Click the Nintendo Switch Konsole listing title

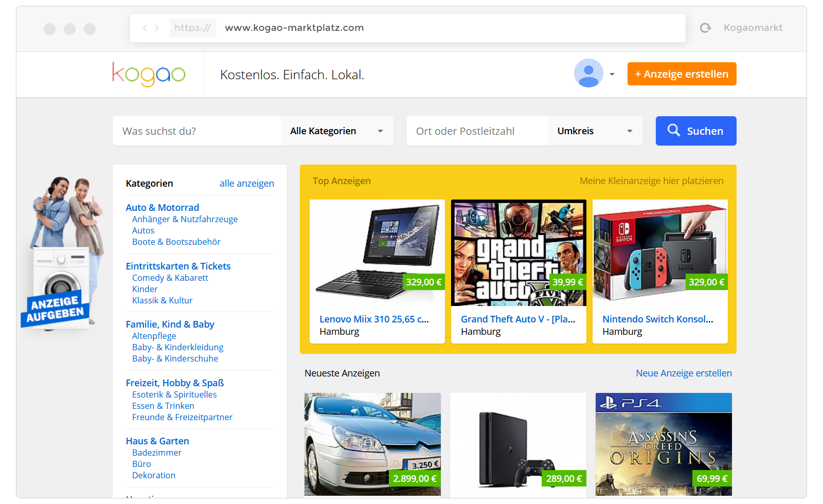pos(658,319)
